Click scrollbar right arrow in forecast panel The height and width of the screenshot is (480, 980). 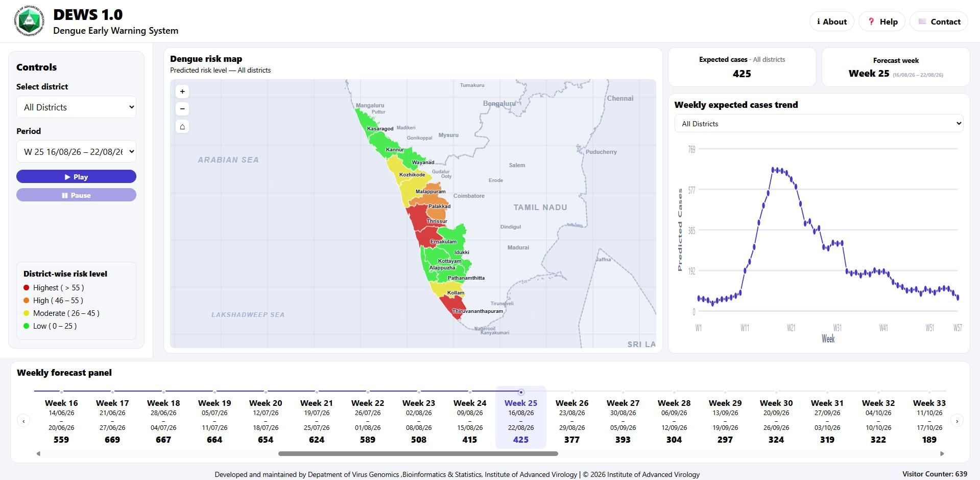coord(942,453)
